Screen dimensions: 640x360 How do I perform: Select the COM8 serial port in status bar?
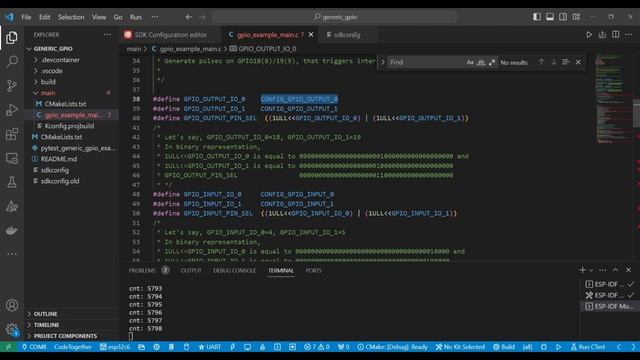click(x=34, y=347)
